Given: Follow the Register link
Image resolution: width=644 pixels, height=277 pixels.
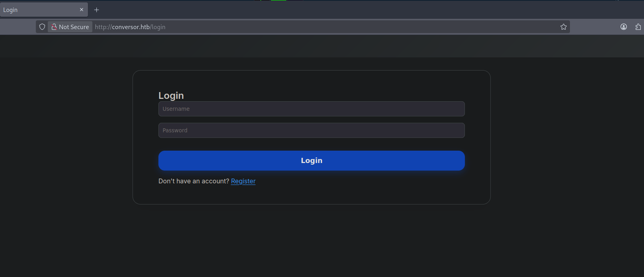Looking at the screenshot, I should tap(243, 181).
